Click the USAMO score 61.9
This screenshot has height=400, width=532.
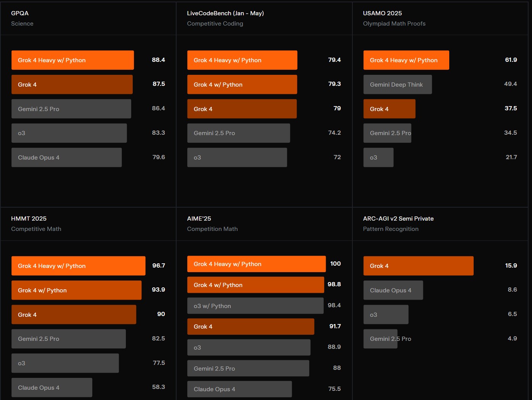coord(511,60)
